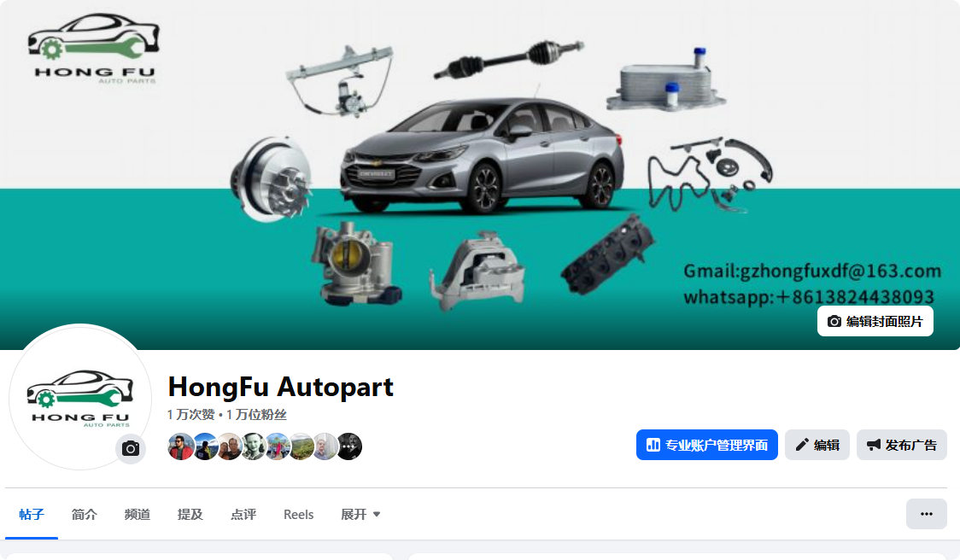Open the HongFu profile picture logo
960x560 pixels.
point(80,397)
